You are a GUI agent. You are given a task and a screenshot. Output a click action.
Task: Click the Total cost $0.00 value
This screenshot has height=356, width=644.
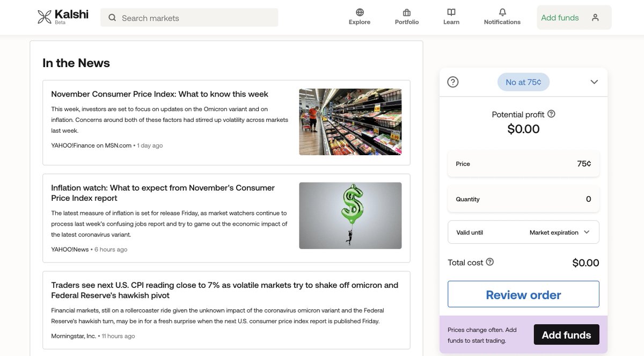coord(586,263)
